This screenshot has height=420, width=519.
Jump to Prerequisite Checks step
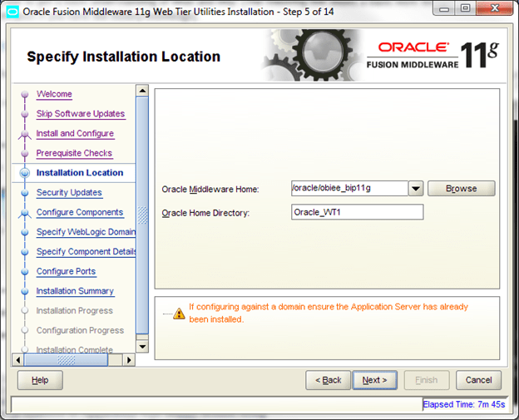[74, 153]
